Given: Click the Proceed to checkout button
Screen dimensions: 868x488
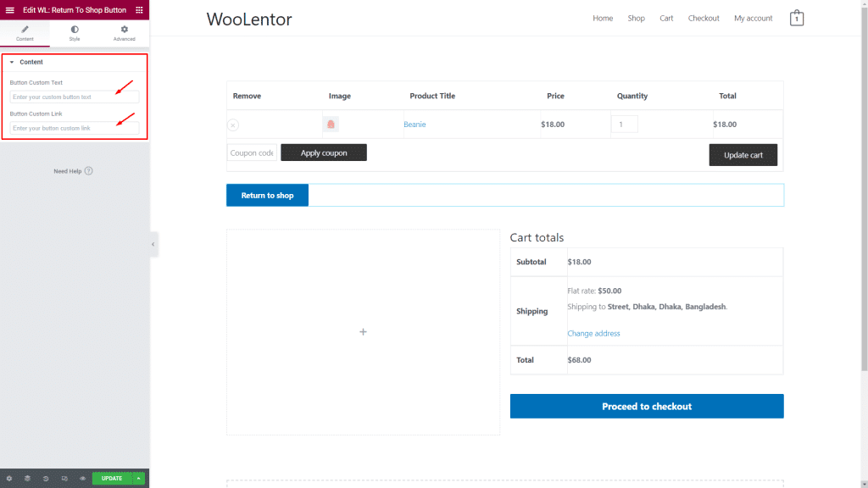Looking at the screenshot, I should (646, 406).
